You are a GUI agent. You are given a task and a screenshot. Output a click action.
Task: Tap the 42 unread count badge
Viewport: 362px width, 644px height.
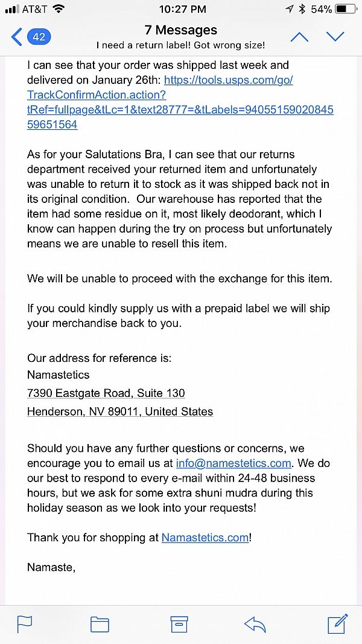[x=39, y=37]
